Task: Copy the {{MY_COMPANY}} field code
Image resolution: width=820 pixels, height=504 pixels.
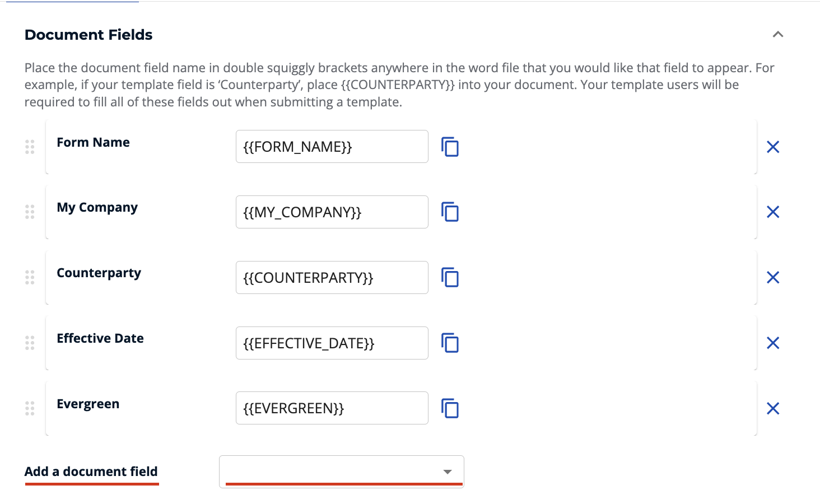Action: [x=449, y=212]
